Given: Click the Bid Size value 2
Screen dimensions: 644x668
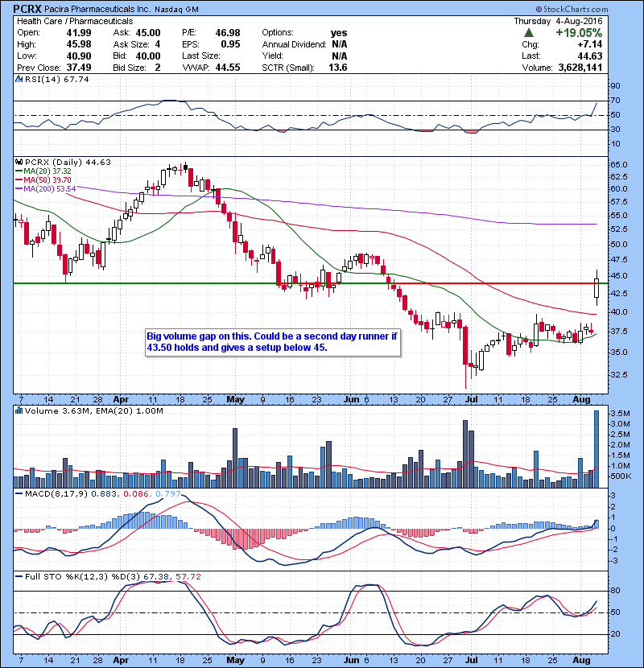Looking at the screenshot, I should pyautogui.click(x=158, y=68).
